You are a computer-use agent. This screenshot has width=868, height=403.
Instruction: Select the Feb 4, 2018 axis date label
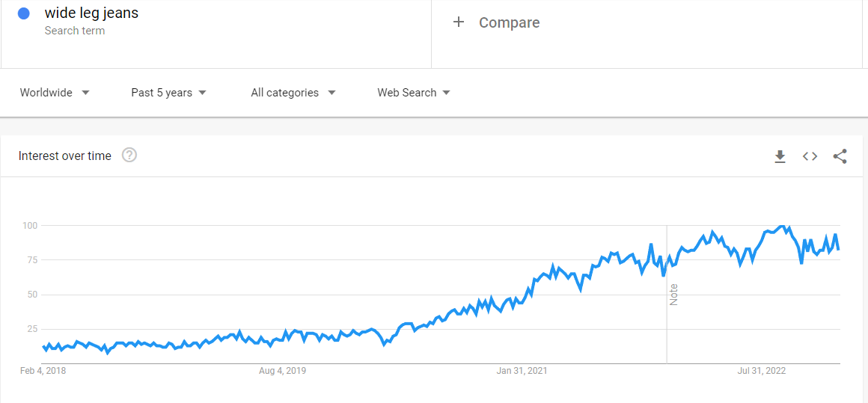click(x=43, y=371)
